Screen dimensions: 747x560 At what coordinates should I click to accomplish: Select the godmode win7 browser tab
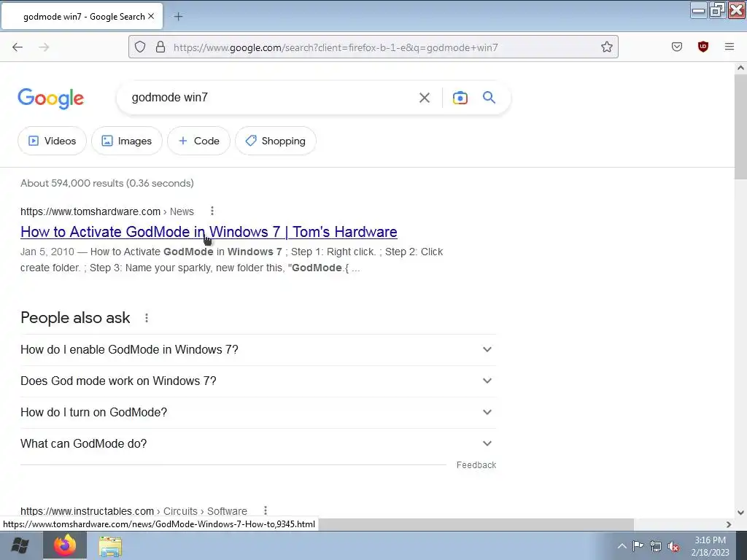pos(82,17)
